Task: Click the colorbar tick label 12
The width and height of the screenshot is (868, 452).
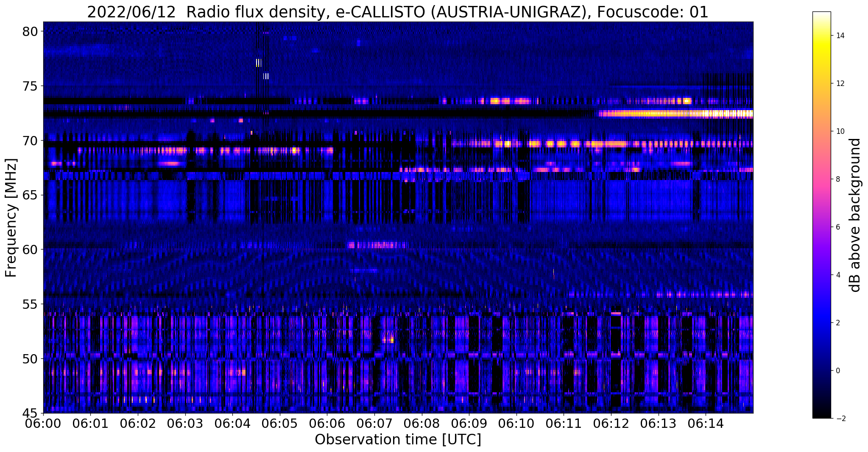Action: coord(840,83)
